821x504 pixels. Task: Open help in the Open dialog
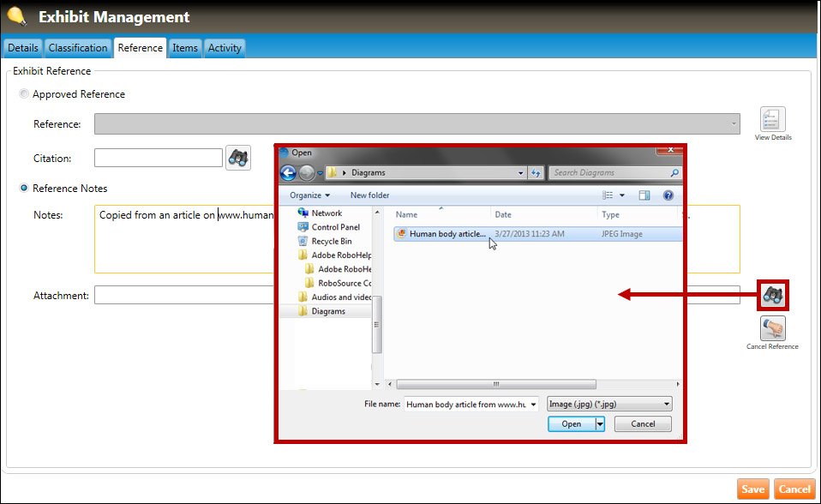[x=668, y=195]
